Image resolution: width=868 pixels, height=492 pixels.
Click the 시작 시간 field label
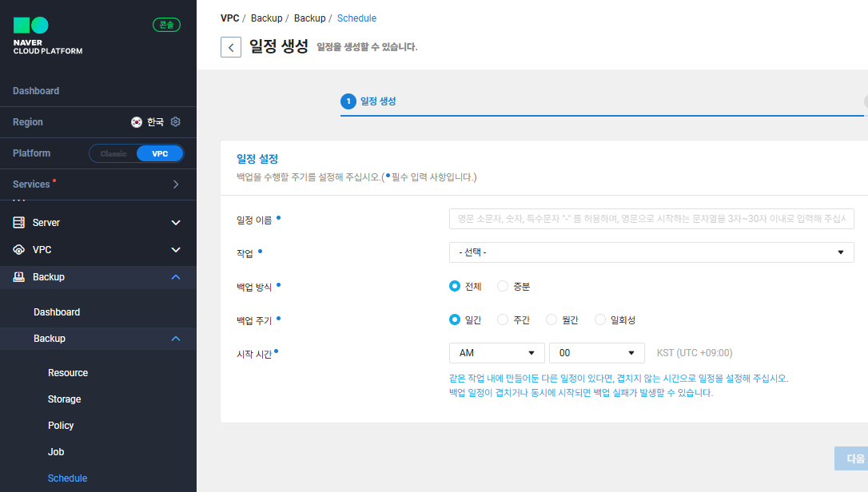point(254,354)
